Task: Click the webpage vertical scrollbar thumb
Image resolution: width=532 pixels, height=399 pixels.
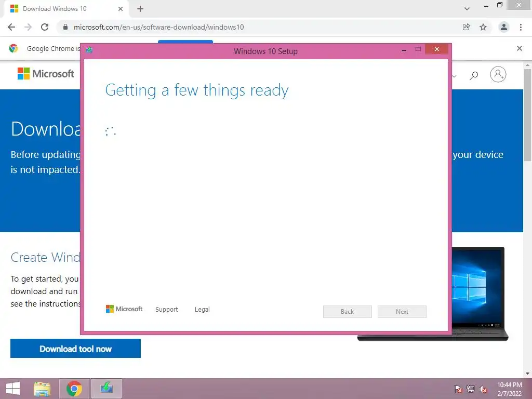Action: point(528,115)
